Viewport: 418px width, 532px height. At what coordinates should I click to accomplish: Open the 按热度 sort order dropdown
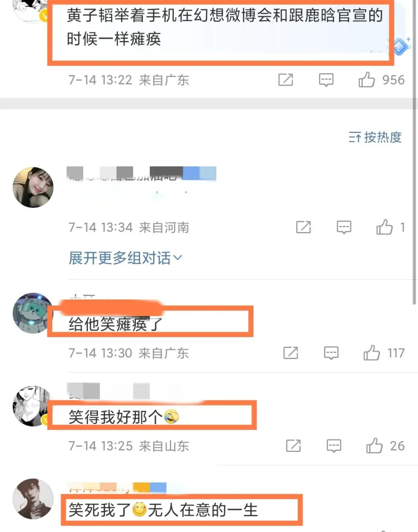coord(375,138)
